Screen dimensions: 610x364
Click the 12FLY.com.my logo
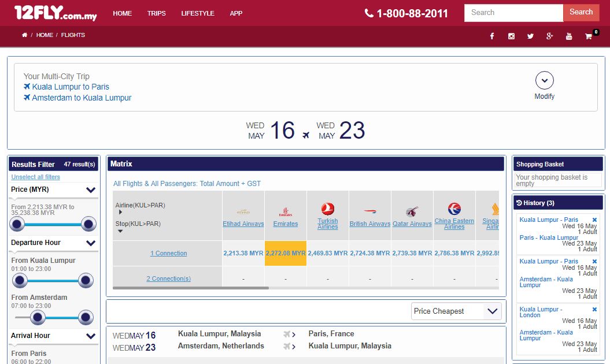point(56,13)
